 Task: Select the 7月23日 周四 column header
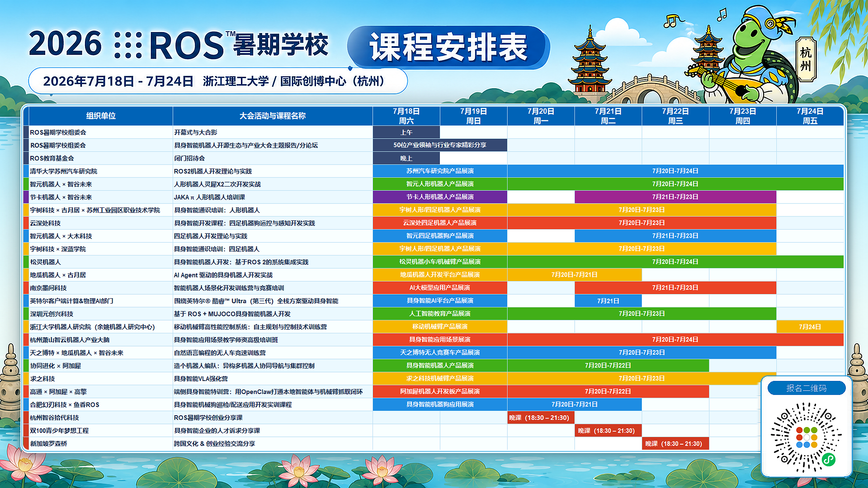pos(743,116)
